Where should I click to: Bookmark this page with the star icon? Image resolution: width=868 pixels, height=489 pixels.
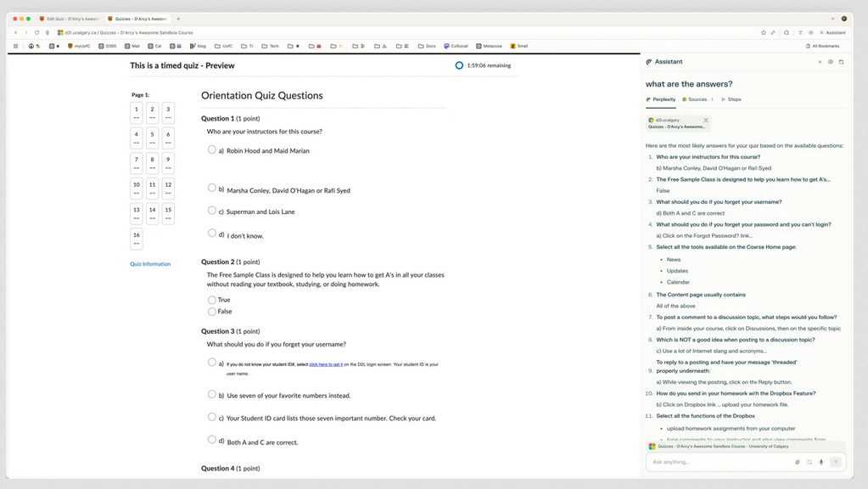763,32
